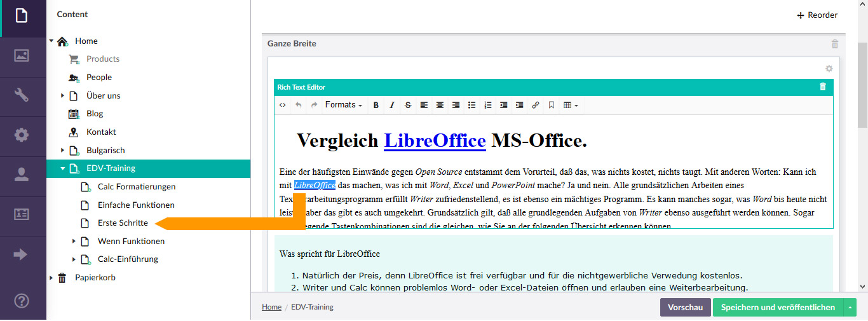The height and width of the screenshot is (321, 868).
Task: Insert a numbered list
Action: [x=487, y=105]
